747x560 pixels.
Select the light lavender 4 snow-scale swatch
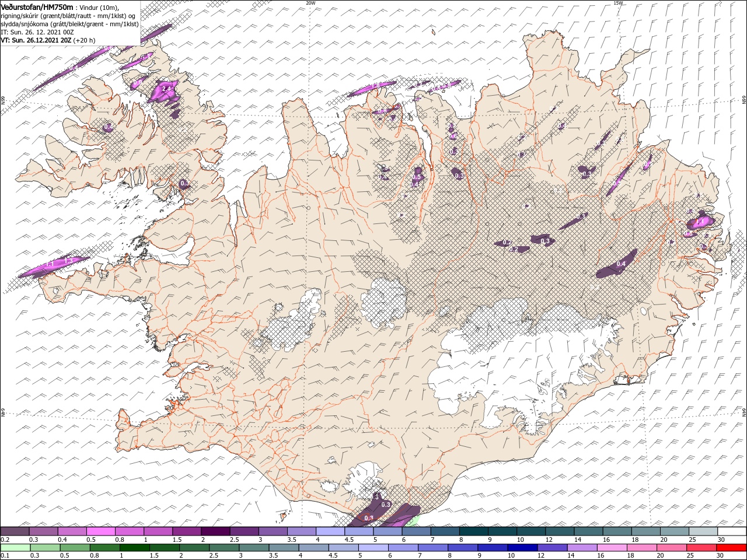pyautogui.click(x=330, y=531)
